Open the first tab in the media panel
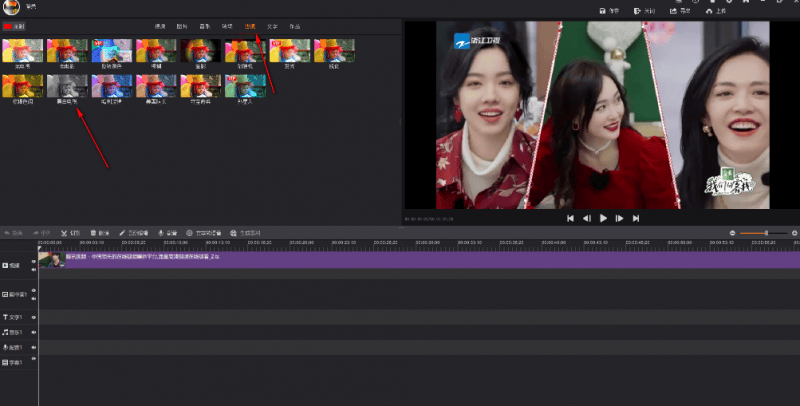 point(160,26)
